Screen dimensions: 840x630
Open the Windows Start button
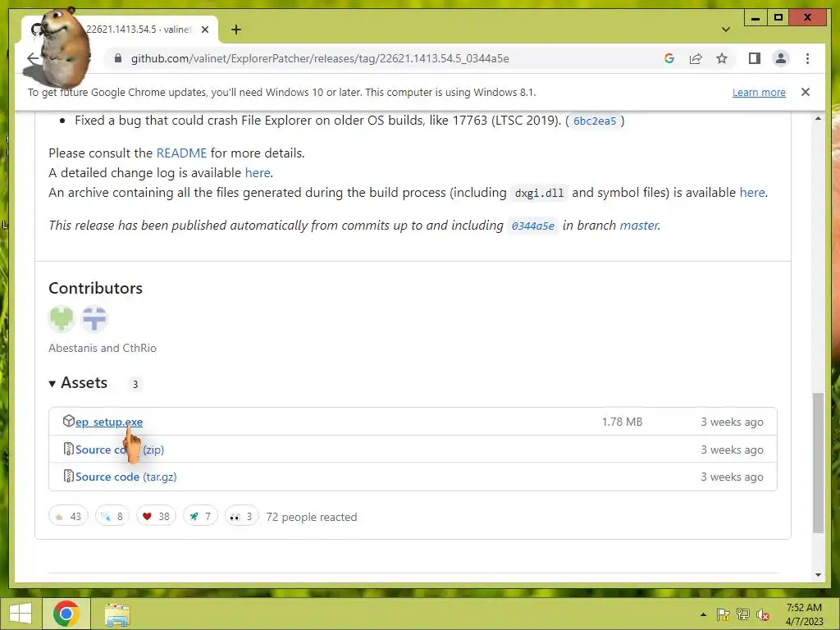21,614
